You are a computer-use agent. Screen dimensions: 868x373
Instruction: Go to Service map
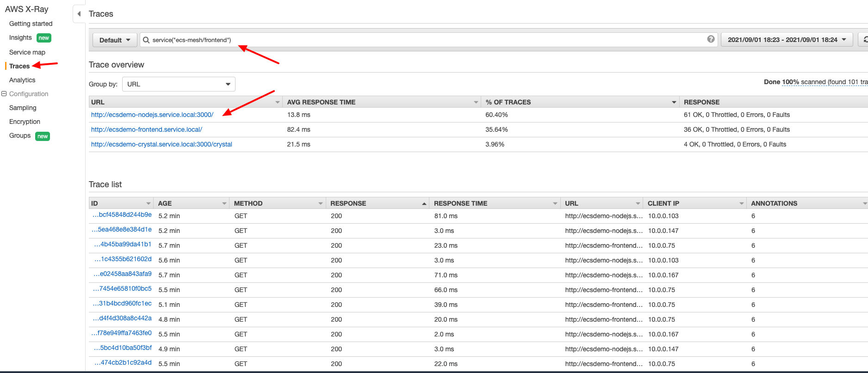click(x=27, y=52)
